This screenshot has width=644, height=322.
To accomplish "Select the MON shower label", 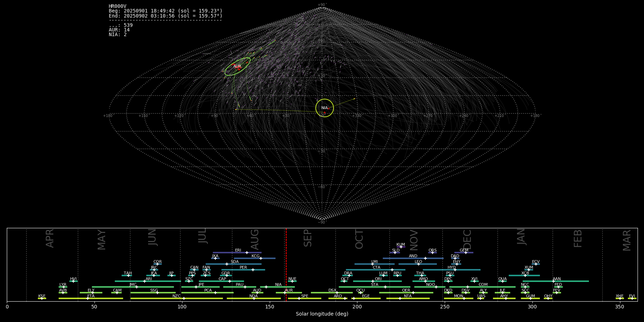I will click(458, 296).
